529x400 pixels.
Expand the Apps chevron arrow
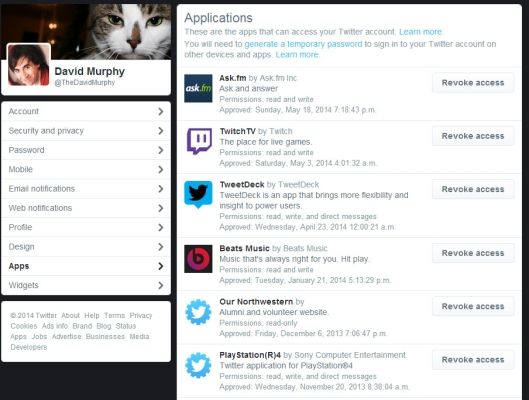161,266
